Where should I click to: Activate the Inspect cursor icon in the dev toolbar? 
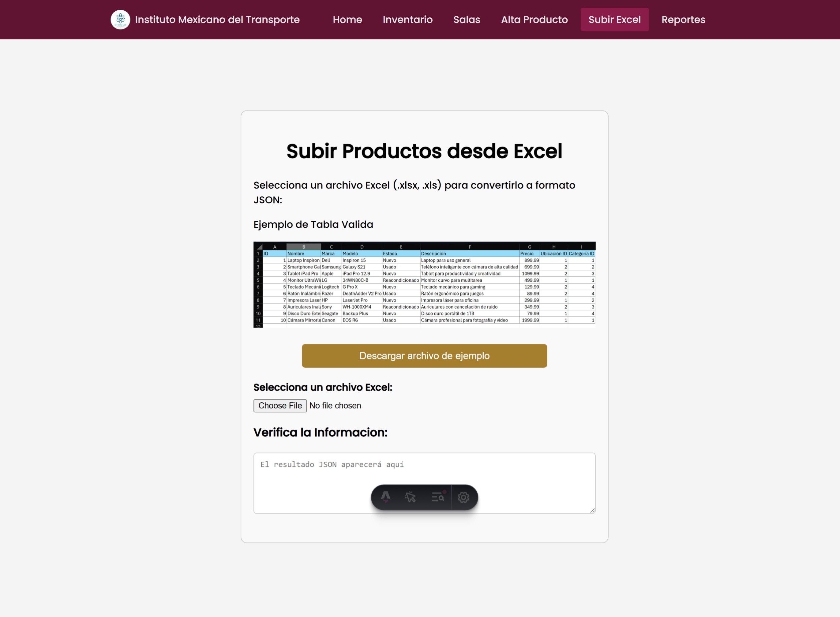coord(410,497)
